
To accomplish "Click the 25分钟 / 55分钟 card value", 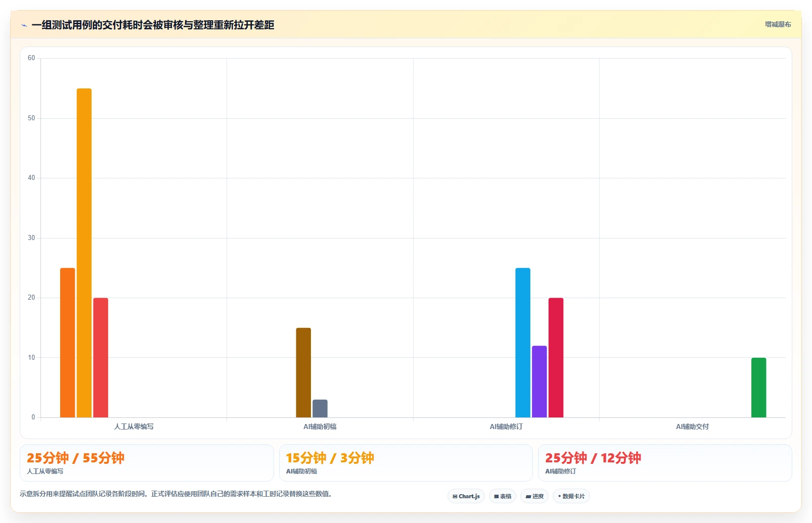I will tap(75, 458).
